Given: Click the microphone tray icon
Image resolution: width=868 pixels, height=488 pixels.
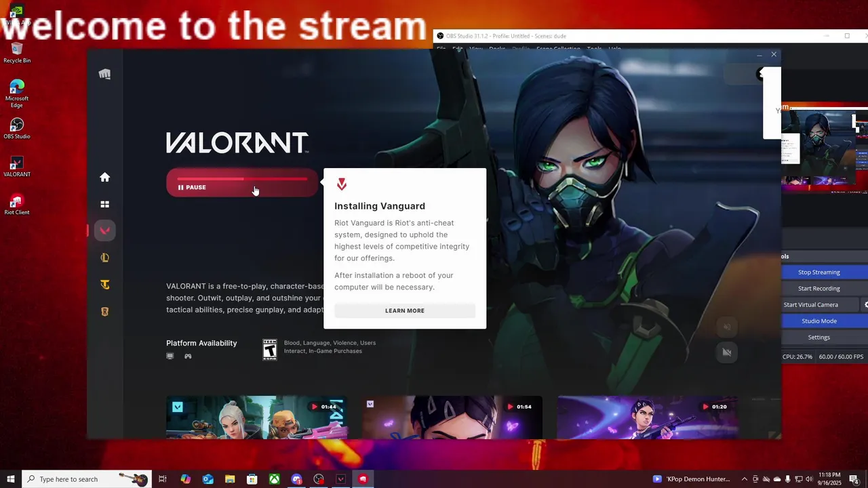Looking at the screenshot, I should tap(787, 479).
